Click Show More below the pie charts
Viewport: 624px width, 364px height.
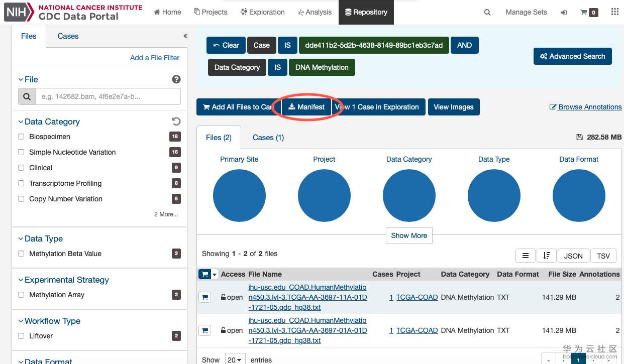click(409, 235)
